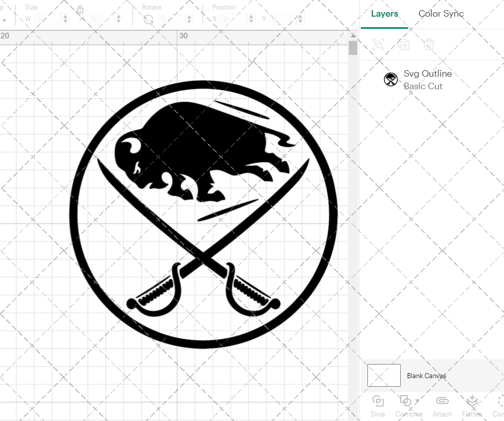Open the dropdown arrow in the top-left toolbar
This screenshot has height=421, width=504.
tap(4, 21)
